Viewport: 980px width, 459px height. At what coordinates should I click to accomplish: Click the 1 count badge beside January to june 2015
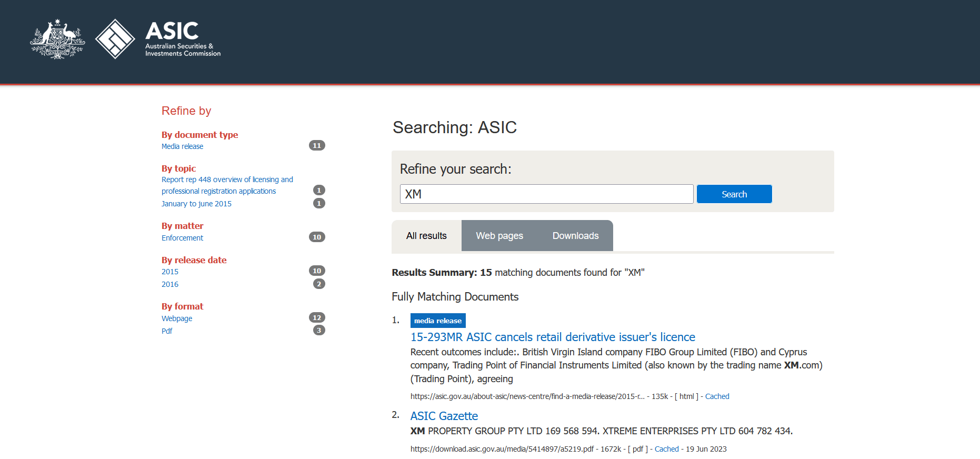pos(319,203)
